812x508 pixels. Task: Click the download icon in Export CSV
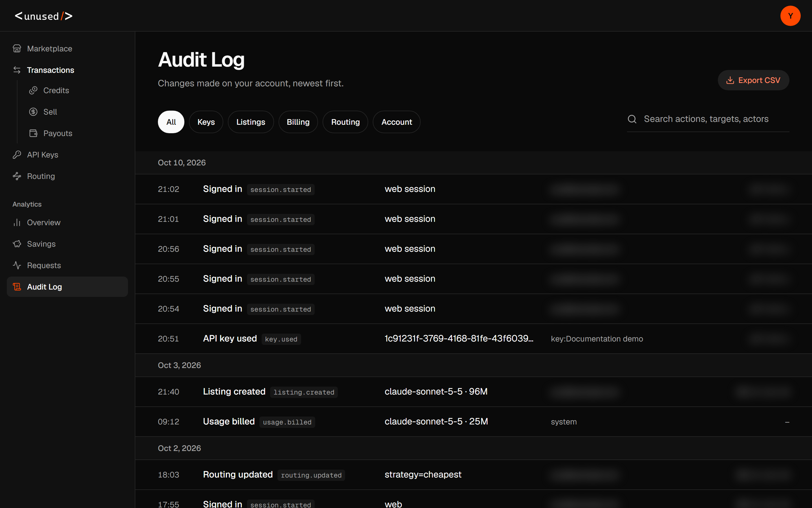click(730, 80)
